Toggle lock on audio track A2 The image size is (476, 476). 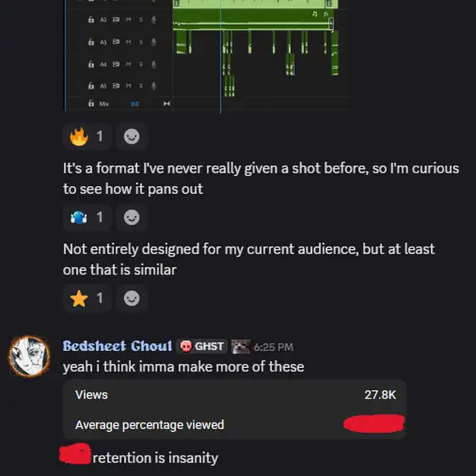[x=91, y=20]
